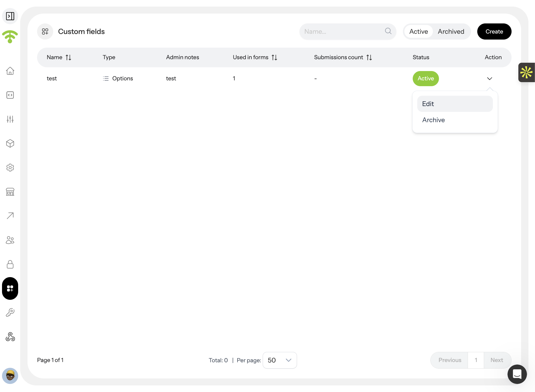Open the cube package sidebar icon
Image resolution: width=535 pixels, height=392 pixels.
(x=10, y=143)
